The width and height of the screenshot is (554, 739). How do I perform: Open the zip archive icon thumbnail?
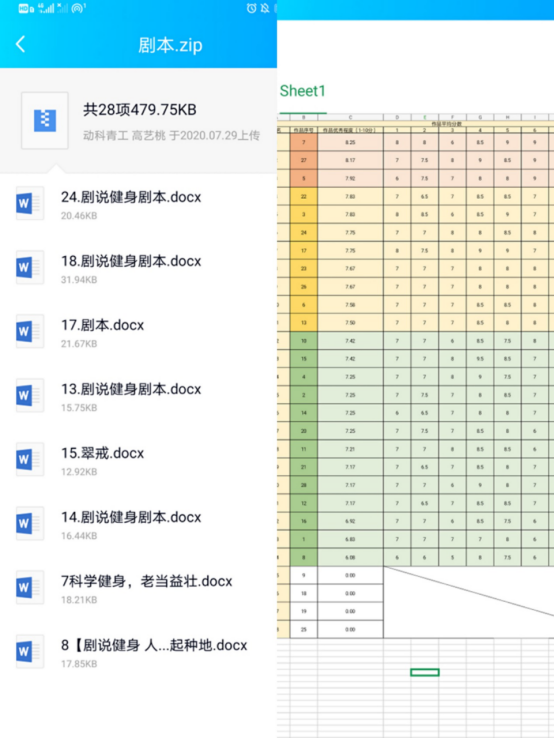45,121
